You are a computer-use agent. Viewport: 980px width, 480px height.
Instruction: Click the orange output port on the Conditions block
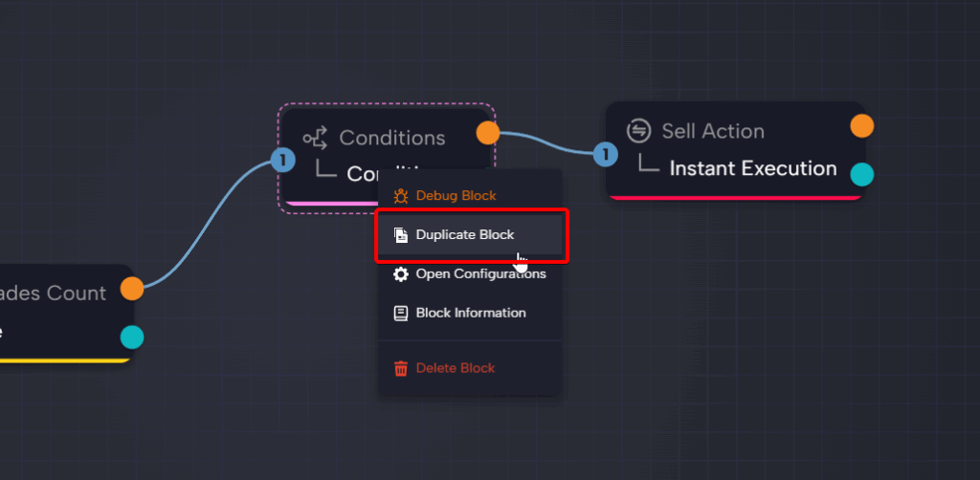pos(488,133)
